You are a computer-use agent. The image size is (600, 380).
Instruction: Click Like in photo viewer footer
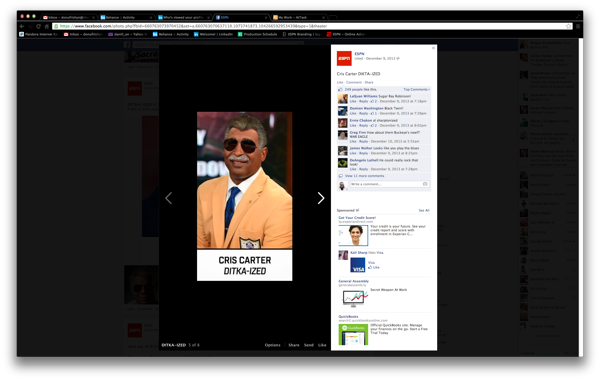(322, 345)
